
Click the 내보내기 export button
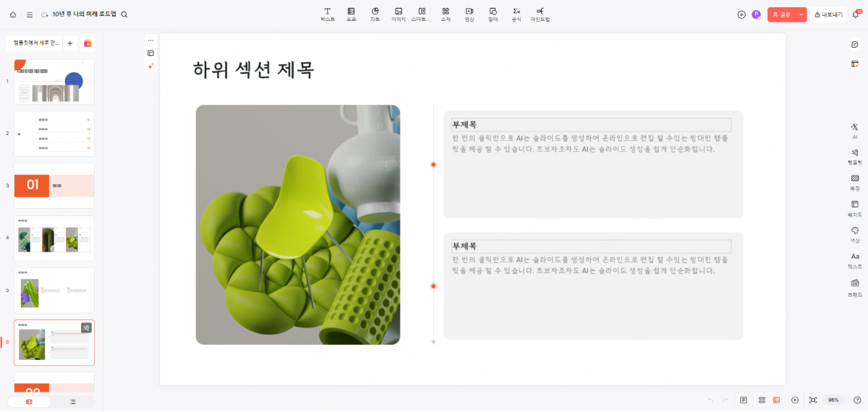pos(828,14)
